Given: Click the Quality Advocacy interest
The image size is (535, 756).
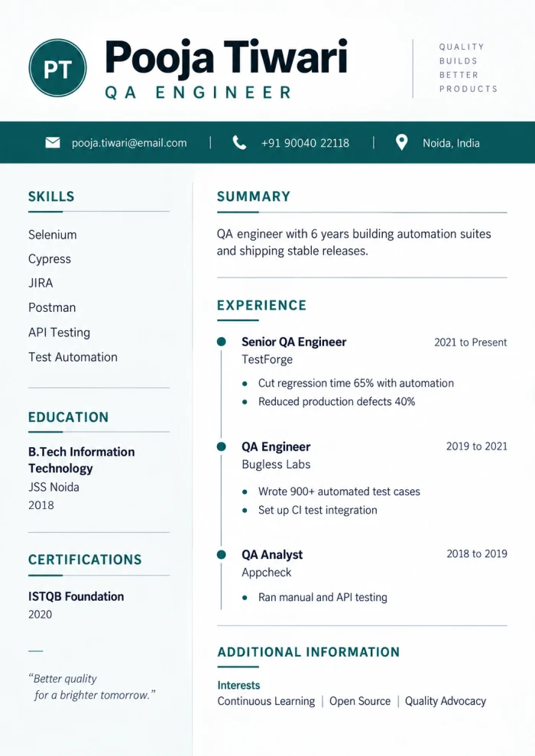Looking at the screenshot, I should coord(446,702).
